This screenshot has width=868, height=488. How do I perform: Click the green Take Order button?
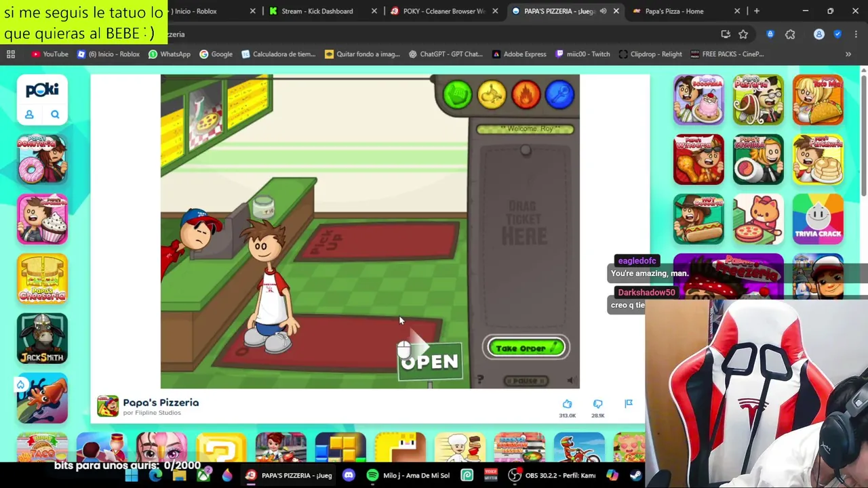pyautogui.click(x=526, y=348)
